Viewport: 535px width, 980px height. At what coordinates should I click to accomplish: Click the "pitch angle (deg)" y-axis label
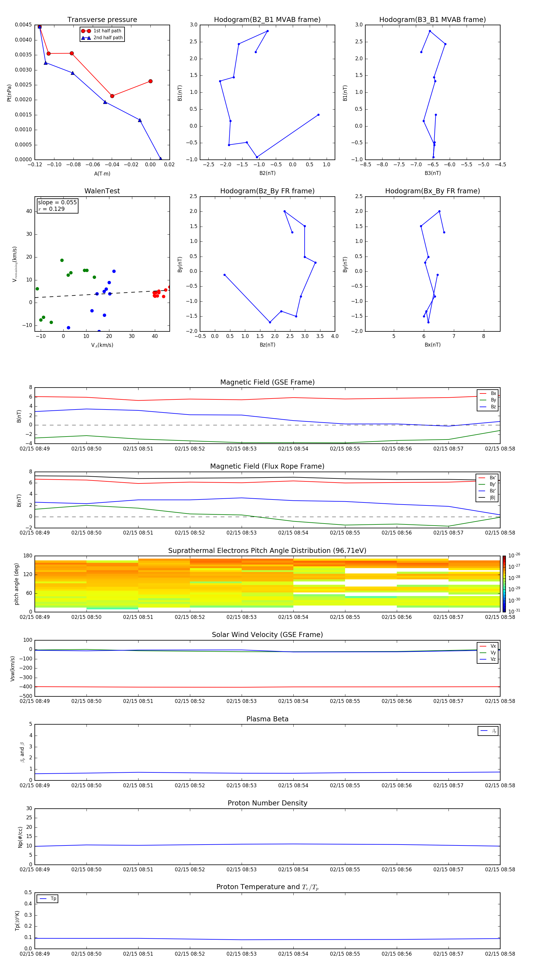16,584
